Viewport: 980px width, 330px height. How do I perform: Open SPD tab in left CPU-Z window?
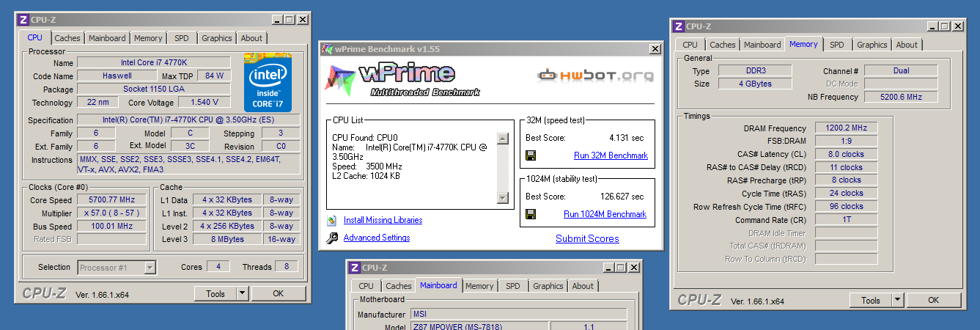tap(181, 38)
